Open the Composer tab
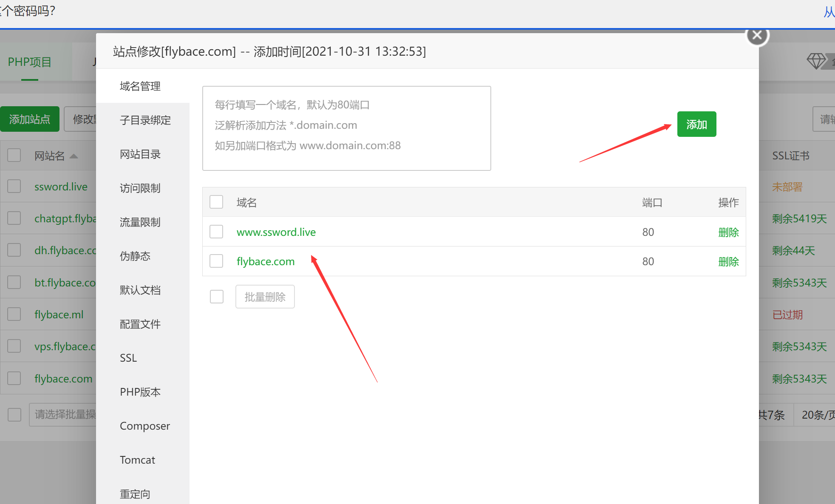The height and width of the screenshot is (504, 835). [x=144, y=426]
